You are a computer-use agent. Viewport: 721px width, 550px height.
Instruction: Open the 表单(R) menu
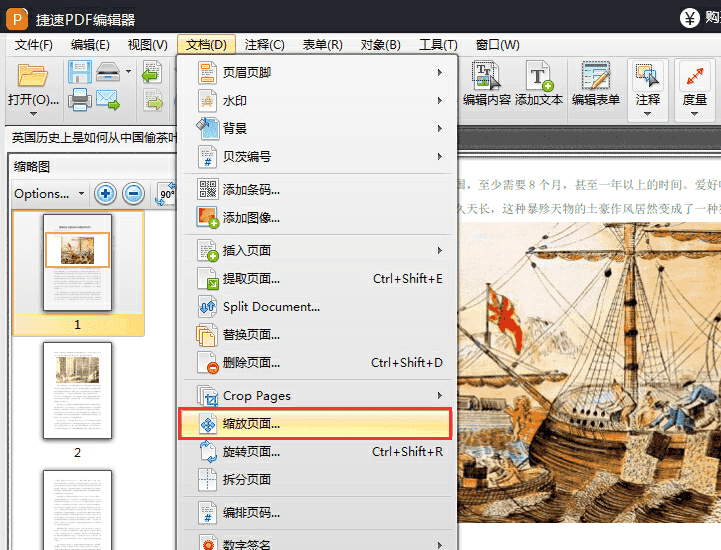(322, 45)
